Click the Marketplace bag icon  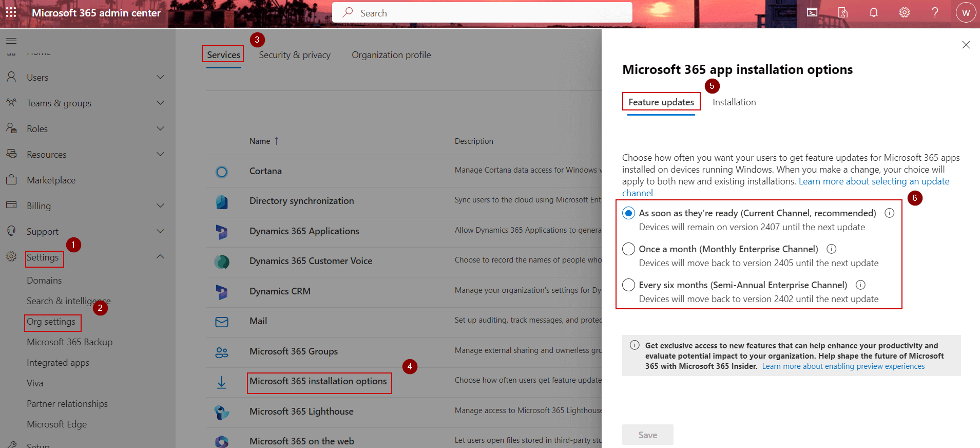tap(11, 180)
